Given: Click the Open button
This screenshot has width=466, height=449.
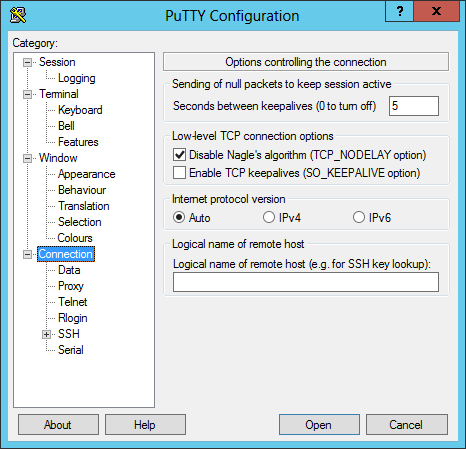Looking at the screenshot, I should coord(319,425).
